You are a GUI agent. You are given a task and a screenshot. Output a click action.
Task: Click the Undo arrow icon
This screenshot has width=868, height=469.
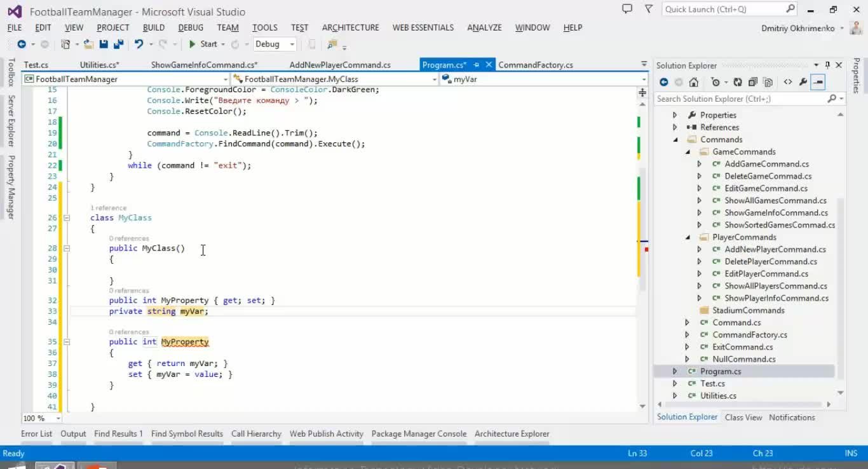pyautogui.click(x=139, y=44)
